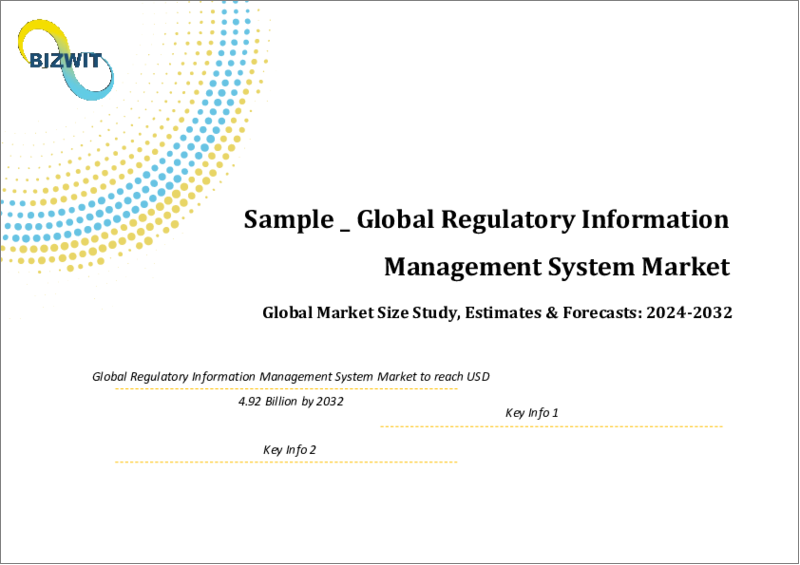The width and height of the screenshot is (800, 565).
Task: Click the "to reach USD" italic text line
Action: pyautogui.click(x=455, y=376)
